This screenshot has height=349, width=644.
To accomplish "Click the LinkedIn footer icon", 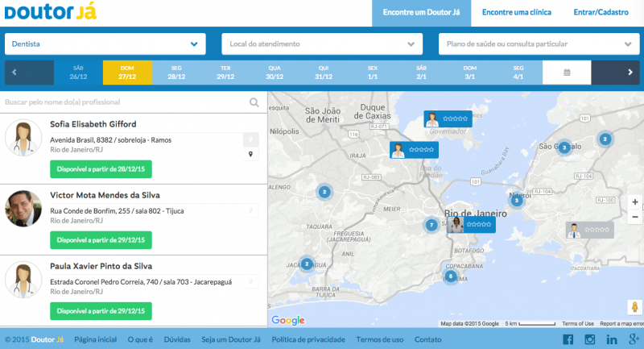I will (612, 339).
